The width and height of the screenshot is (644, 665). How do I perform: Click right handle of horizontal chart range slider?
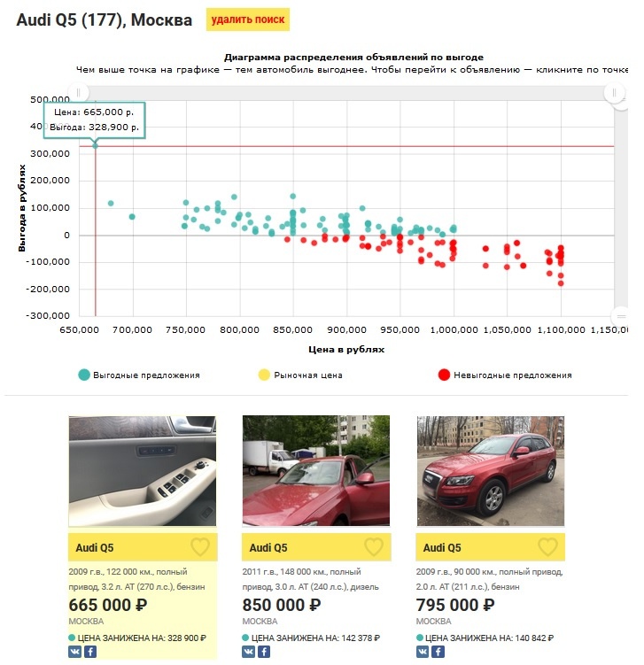pos(614,92)
